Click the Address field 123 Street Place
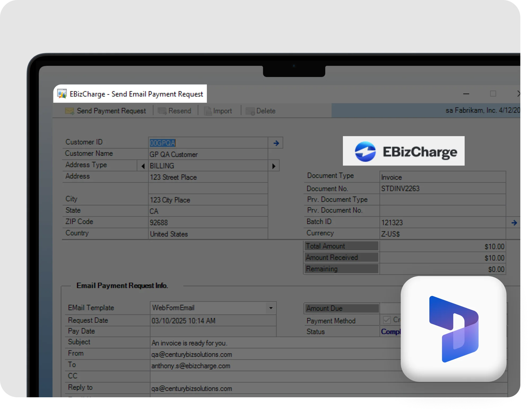Viewport: 532px width, 414px height. click(x=208, y=177)
